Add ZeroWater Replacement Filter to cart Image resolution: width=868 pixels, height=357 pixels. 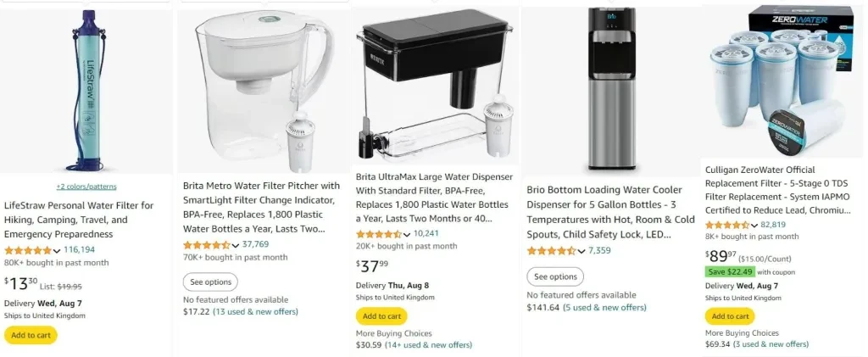[x=730, y=316]
